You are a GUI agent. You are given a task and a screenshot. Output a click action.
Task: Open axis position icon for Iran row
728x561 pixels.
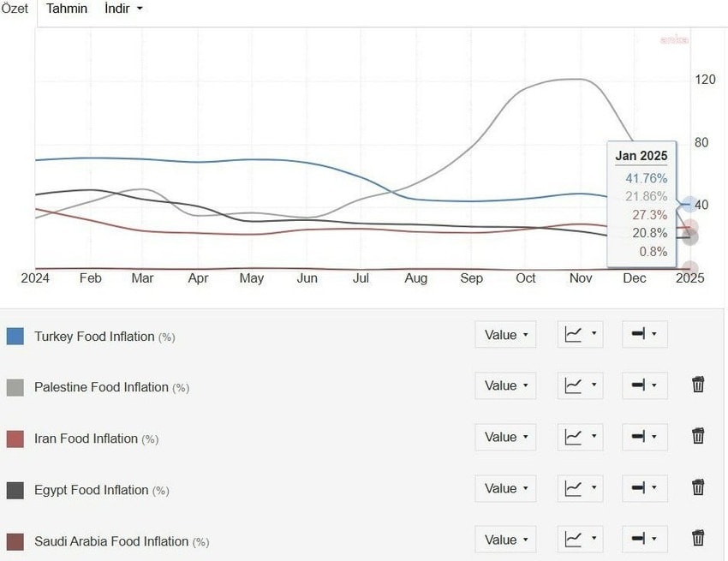(x=644, y=438)
